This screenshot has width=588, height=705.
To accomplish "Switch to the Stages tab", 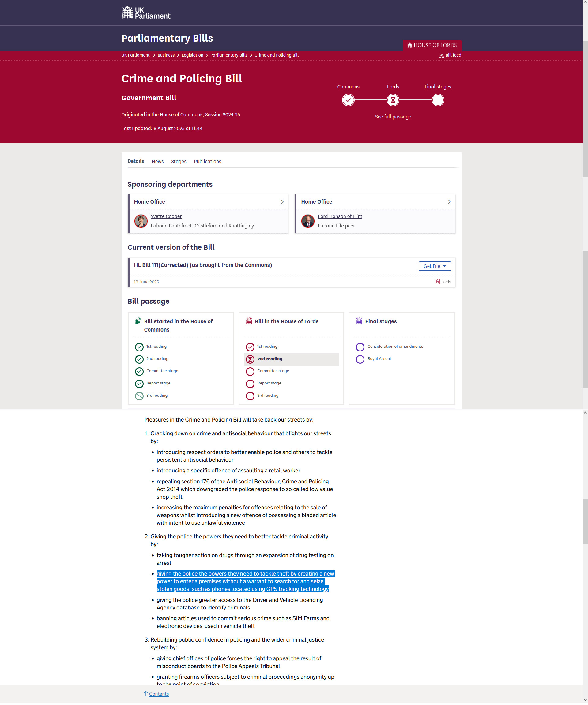I will pos(179,161).
